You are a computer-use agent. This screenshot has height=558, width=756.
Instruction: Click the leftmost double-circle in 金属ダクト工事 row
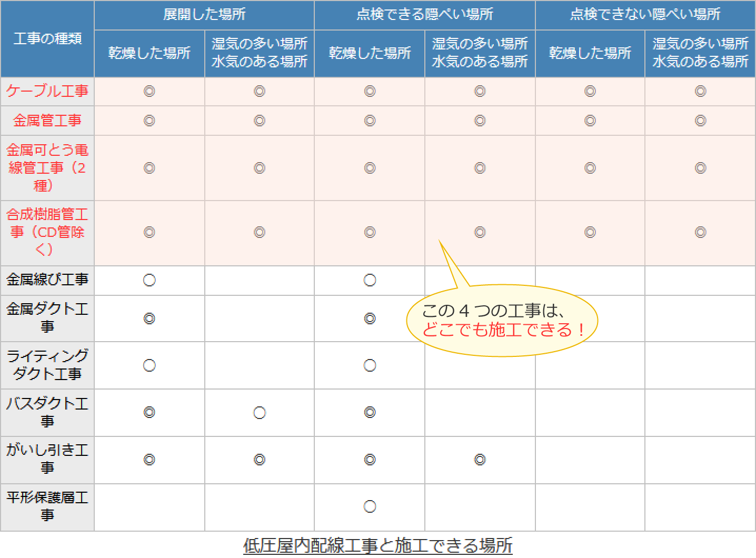coord(150,318)
